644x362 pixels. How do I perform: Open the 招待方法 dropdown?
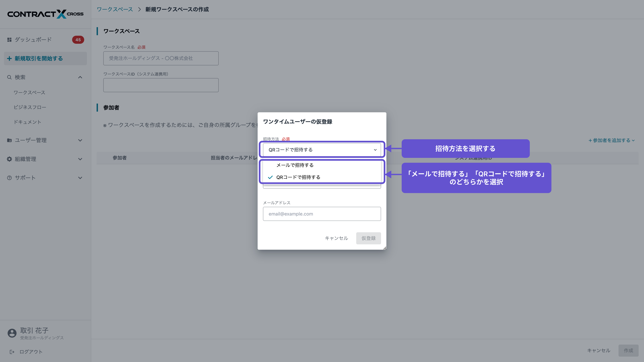tap(322, 150)
